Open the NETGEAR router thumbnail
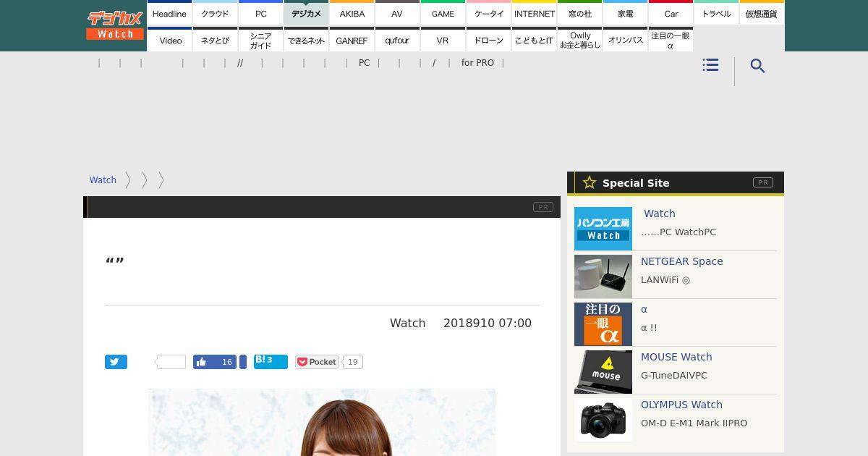Image resolution: width=868 pixels, height=456 pixels. [x=603, y=276]
